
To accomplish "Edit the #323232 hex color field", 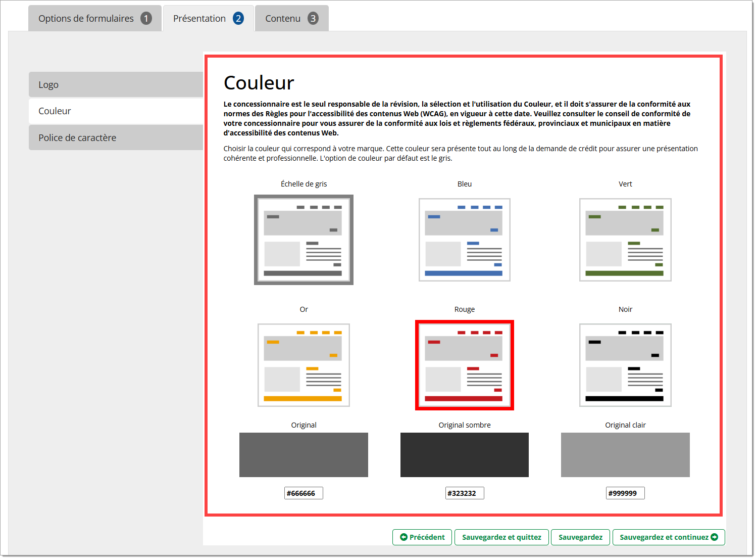I will [464, 493].
